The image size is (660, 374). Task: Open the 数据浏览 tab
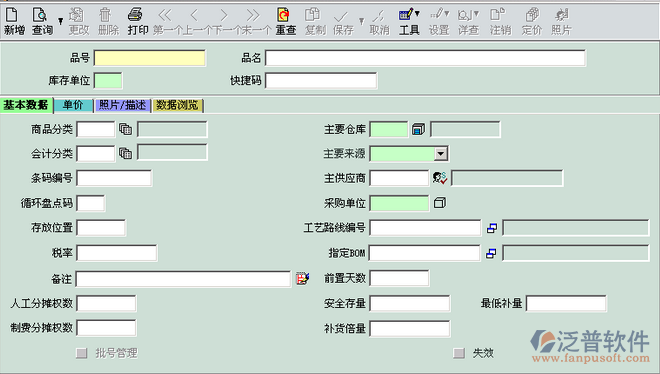coord(177,105)
